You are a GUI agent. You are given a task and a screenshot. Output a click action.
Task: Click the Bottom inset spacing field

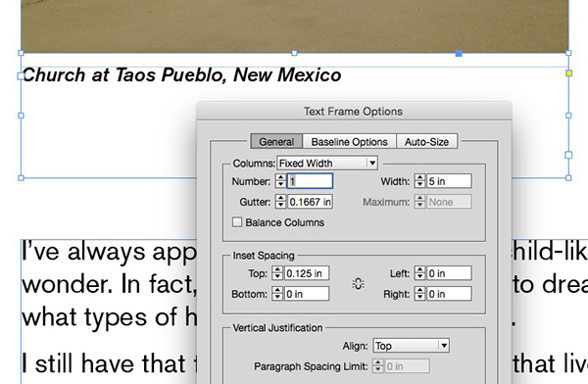[x=307, y=294]
